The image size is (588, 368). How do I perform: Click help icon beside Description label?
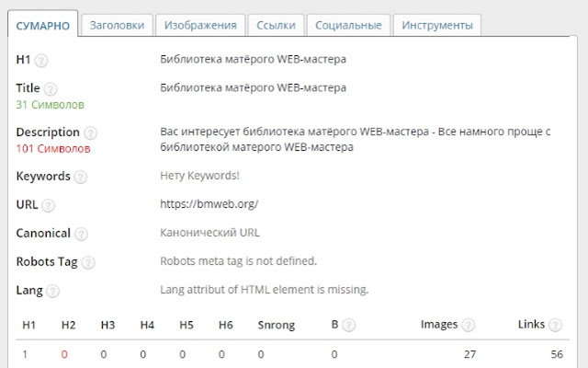pos(90,132)
